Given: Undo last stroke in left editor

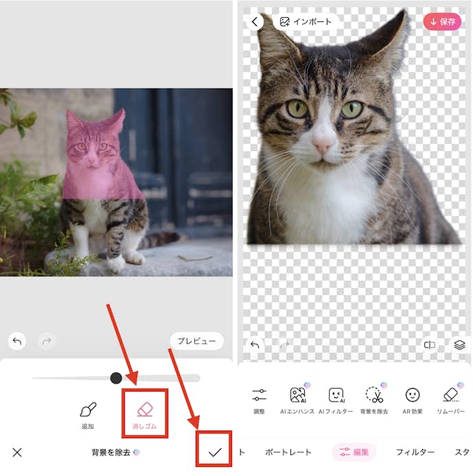Looking at the screenshot, I should (x=17, y=341).
